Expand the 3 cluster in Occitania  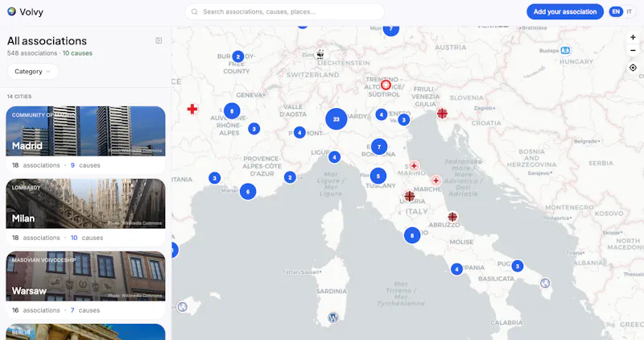coord(214,178)
